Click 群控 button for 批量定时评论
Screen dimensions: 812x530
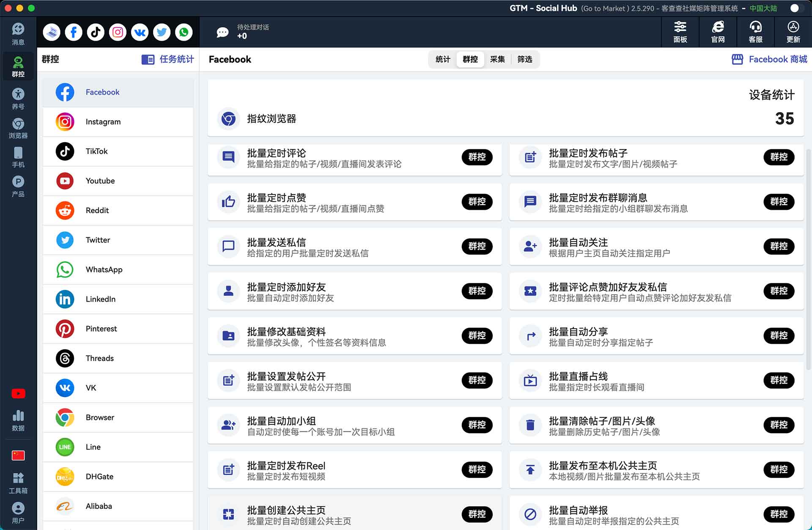(x=477, y=157)
